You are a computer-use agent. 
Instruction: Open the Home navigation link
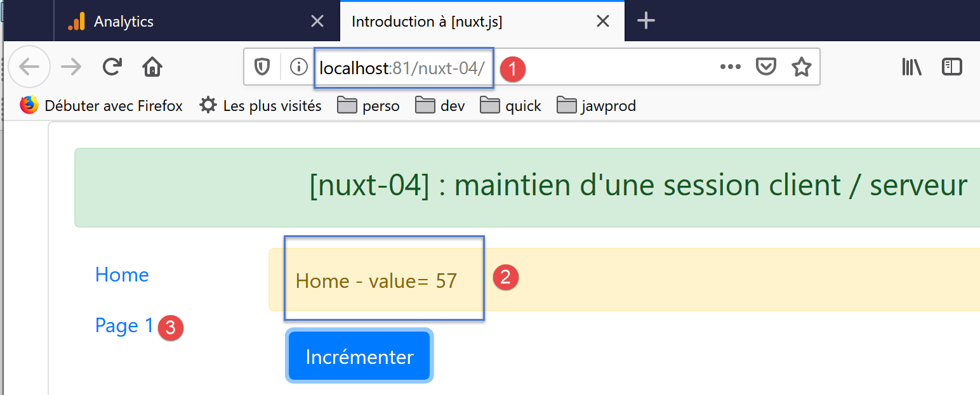point(122,275)
